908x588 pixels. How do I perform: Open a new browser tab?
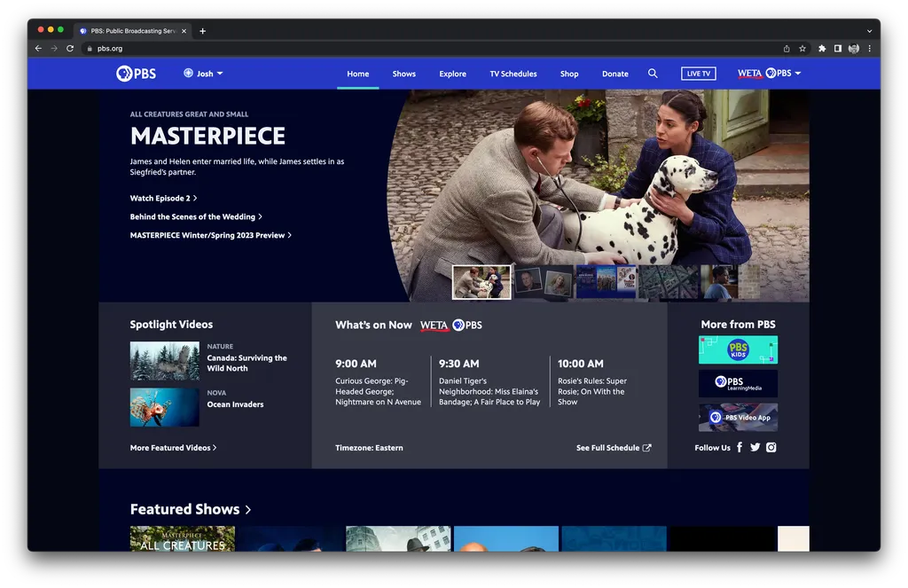pos(203,31)
